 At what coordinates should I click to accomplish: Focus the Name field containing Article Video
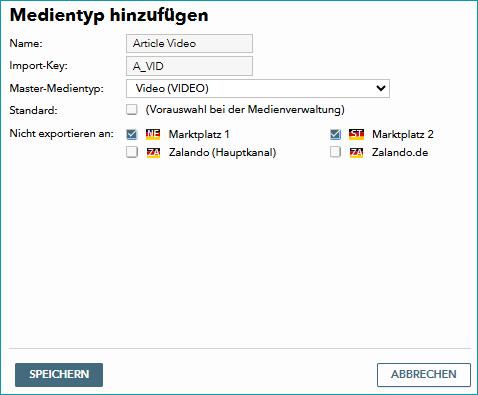189,43
